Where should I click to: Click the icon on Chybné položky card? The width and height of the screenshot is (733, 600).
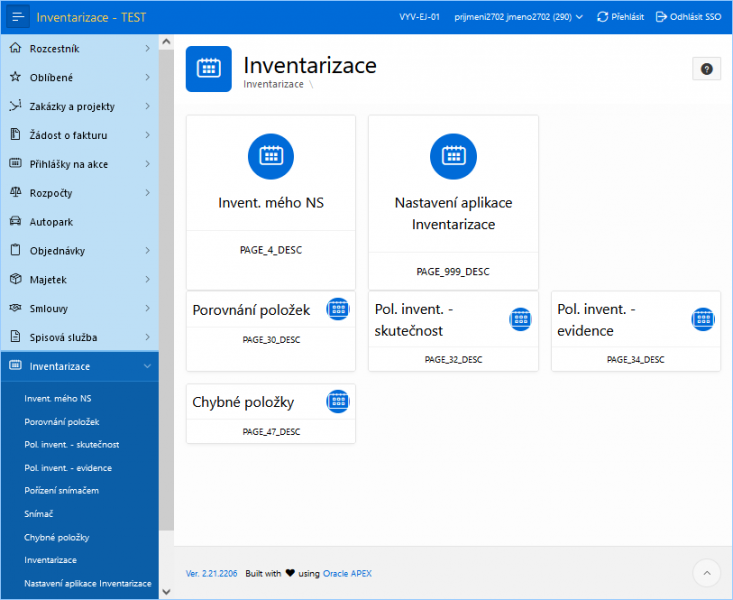click(x=338, y=402)
